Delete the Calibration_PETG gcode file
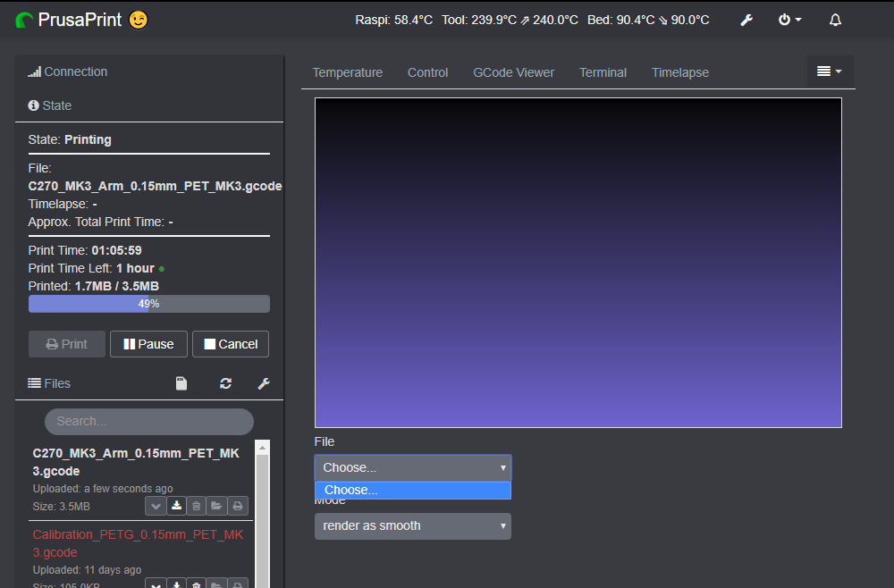 [196, 584]
